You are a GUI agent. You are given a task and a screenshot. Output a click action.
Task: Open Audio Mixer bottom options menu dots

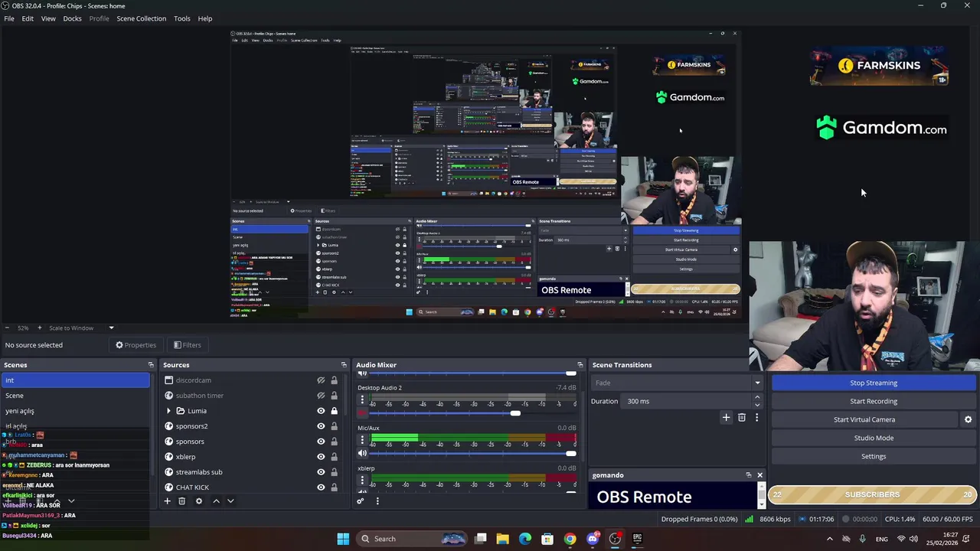pyautogui.click(x=377, y=501)
